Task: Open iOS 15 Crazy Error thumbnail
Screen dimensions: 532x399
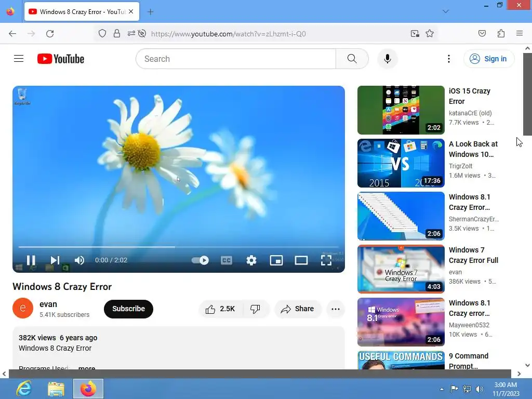Action: point(401,110)
